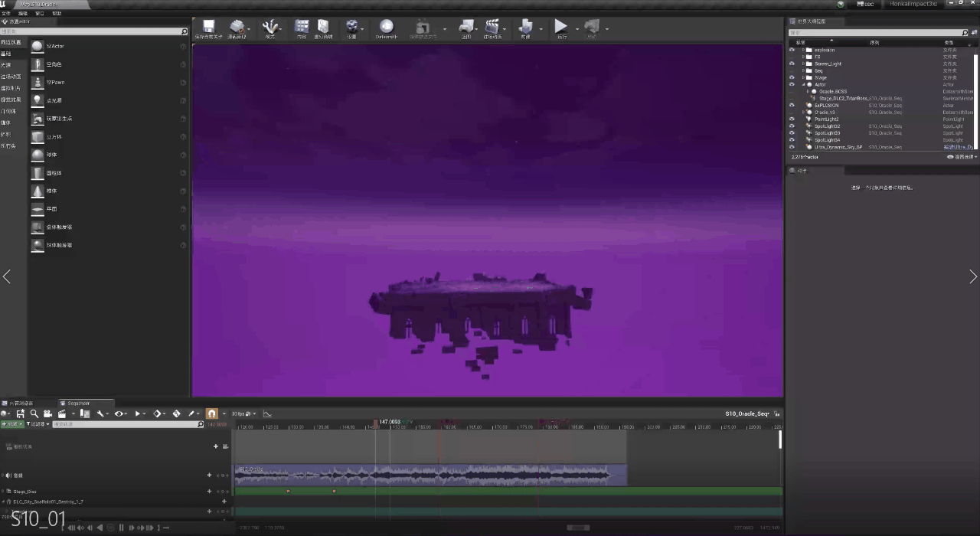This screenshot has height=536, width=980.
Task: Add track to Stage_Diss row
Action: pyautogui.click(x=209, y=491)
